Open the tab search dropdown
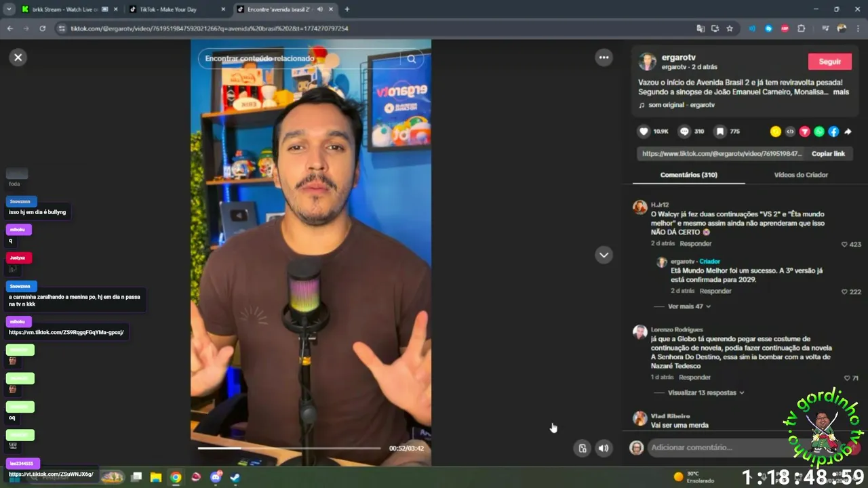The width and height of the screenshot is (868, 488). coord(9,9)
